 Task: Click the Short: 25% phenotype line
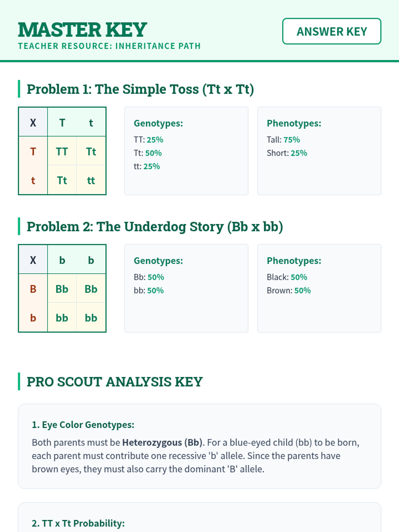click(x=287, y=153)
